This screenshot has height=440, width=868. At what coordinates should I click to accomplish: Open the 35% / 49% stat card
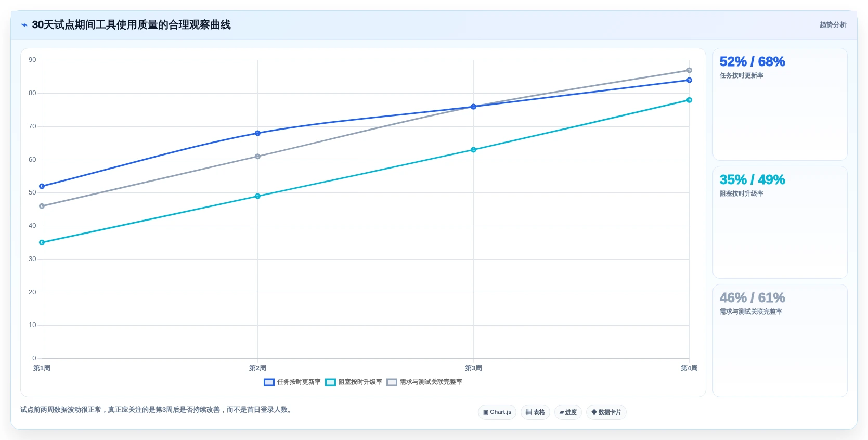pos(780,222)
